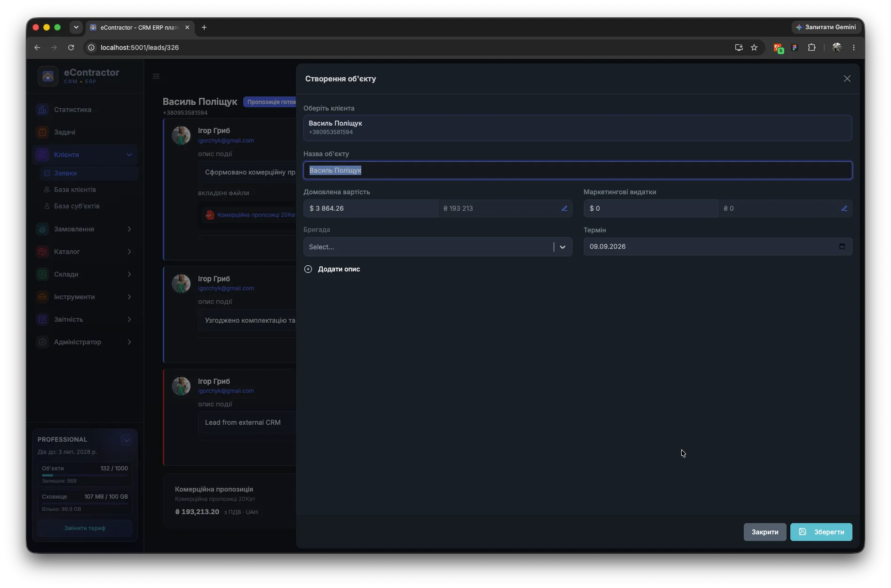Open the browser extensions puzzle icon

click(x=811, y=48)
